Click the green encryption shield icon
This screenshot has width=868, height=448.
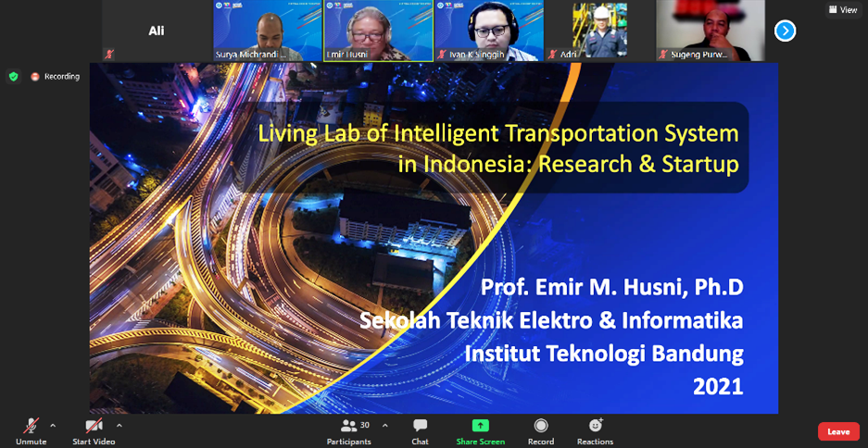[x=13, y=76]
